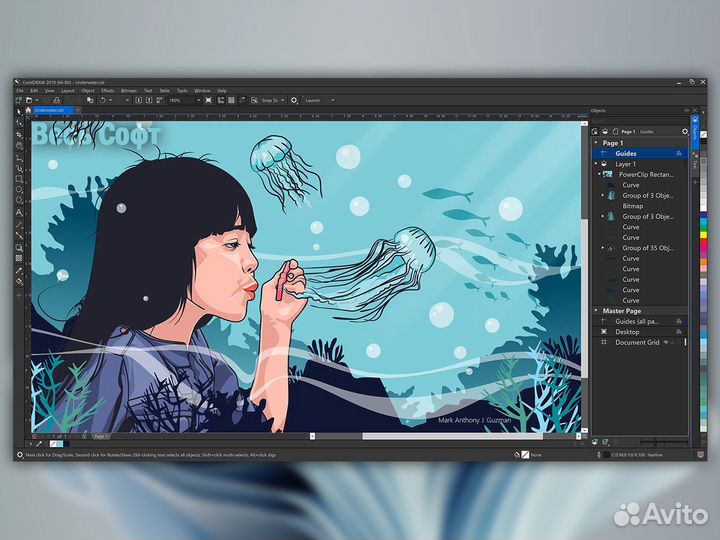
Task: Collapse the Master Page node
Action: (596, 311)
